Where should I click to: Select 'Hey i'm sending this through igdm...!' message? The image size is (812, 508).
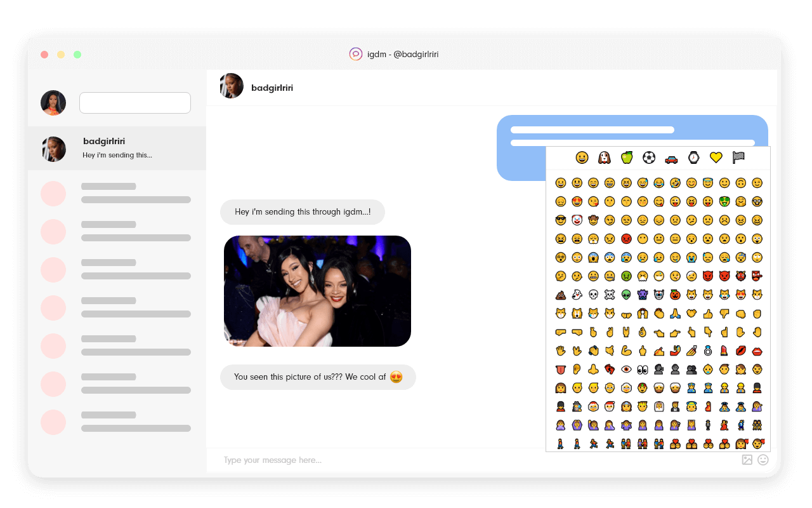(303, 212)
